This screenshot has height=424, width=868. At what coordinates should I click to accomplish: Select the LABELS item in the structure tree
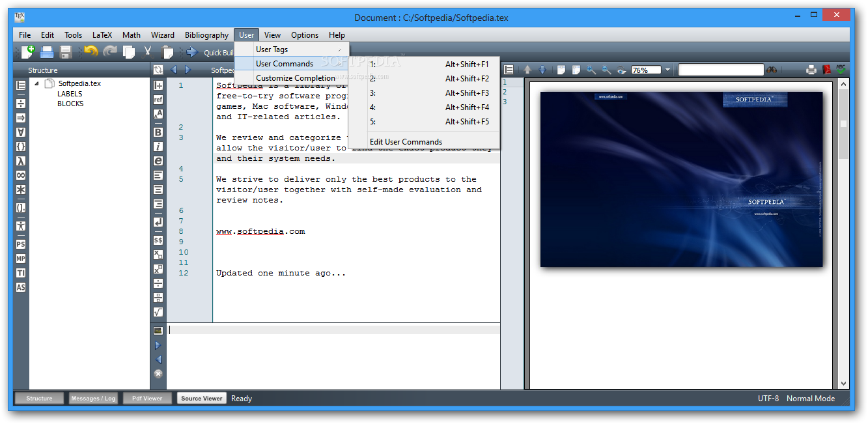[70, 94]
